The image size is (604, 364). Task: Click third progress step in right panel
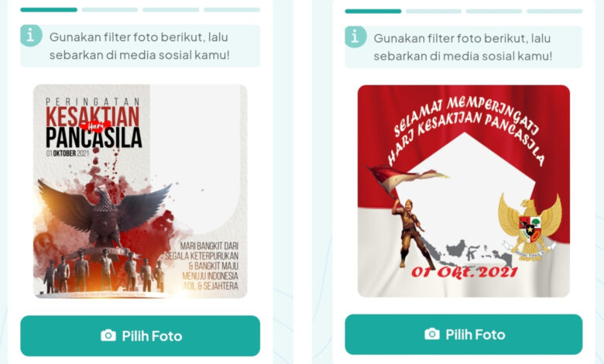pos(494,11)
